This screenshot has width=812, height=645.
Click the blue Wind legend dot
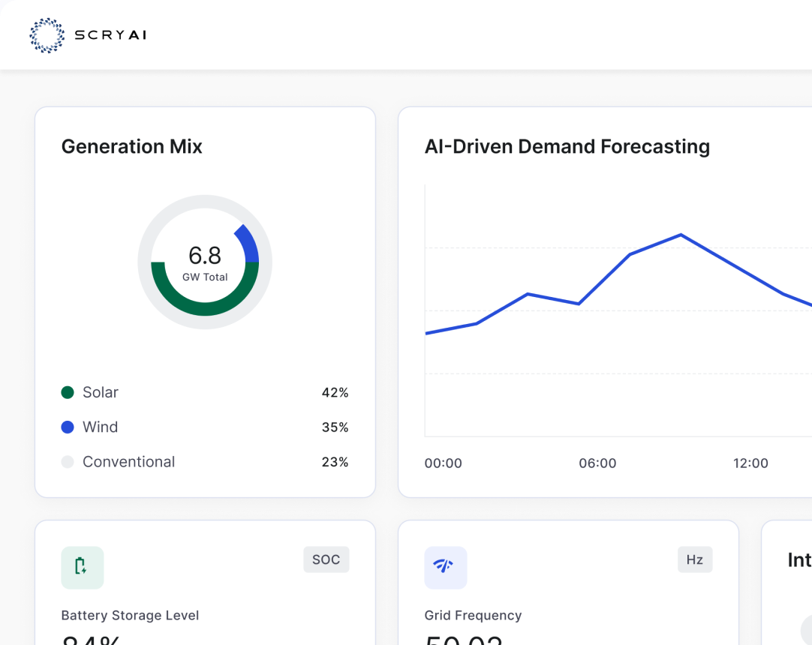[x=68, y=427]
